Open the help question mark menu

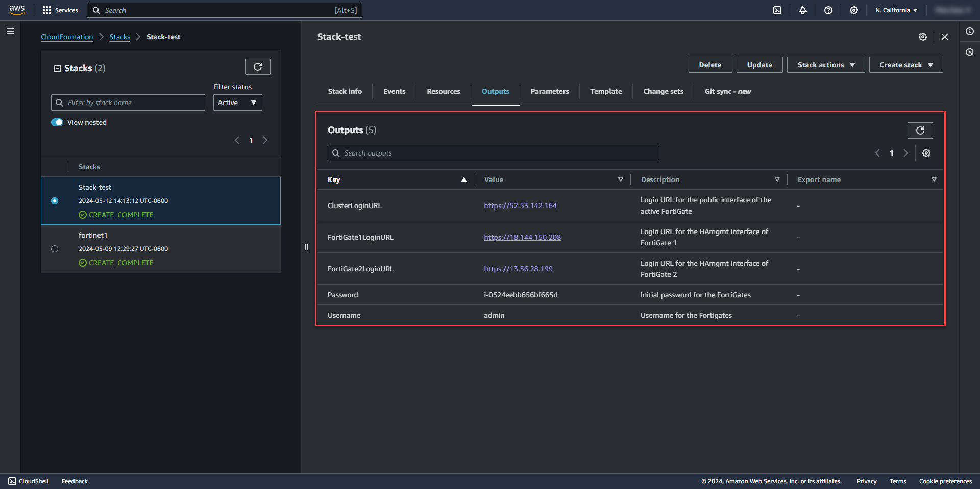(828, 10)
